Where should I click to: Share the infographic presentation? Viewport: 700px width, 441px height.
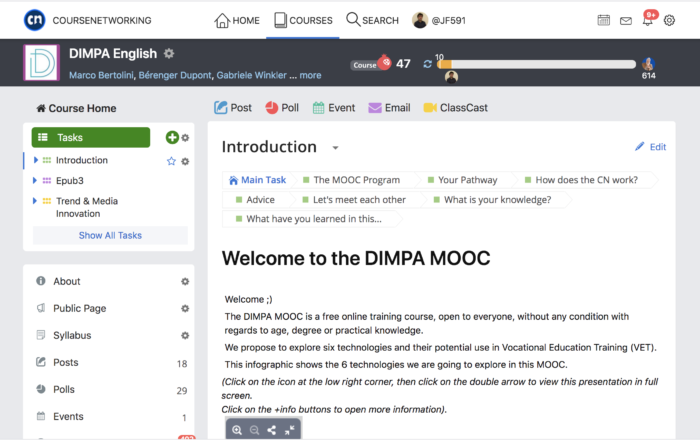tap(271, 430)
